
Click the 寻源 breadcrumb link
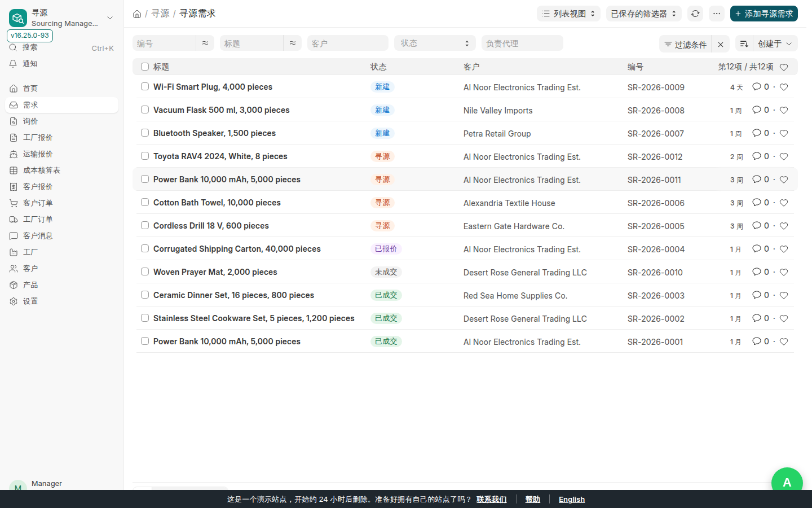point(160,14)
